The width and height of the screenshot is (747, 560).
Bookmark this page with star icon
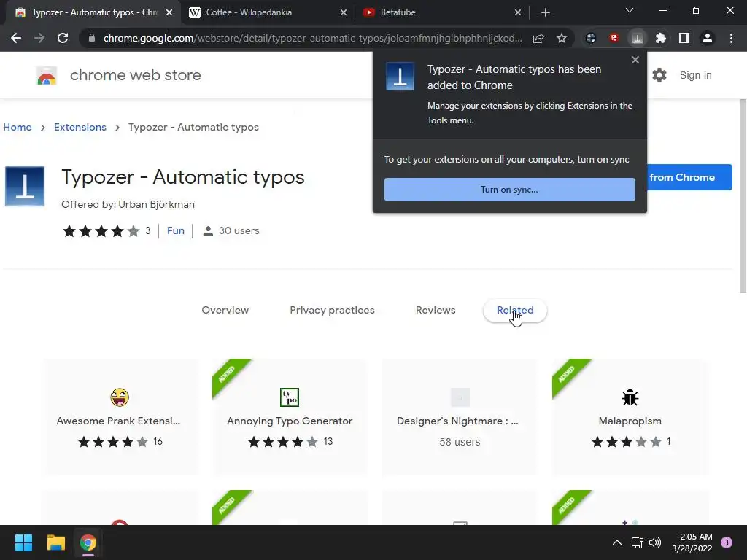tap(562, 38)
